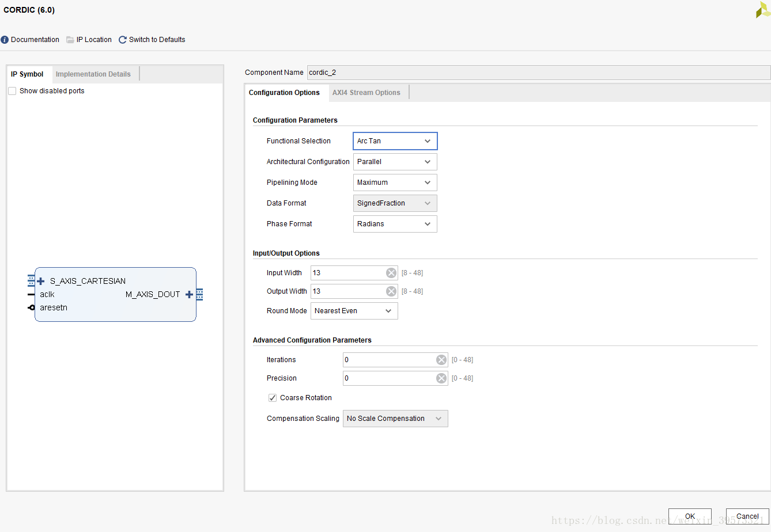Select the AXI4 Stream Options tab

(x=366, y=93)
